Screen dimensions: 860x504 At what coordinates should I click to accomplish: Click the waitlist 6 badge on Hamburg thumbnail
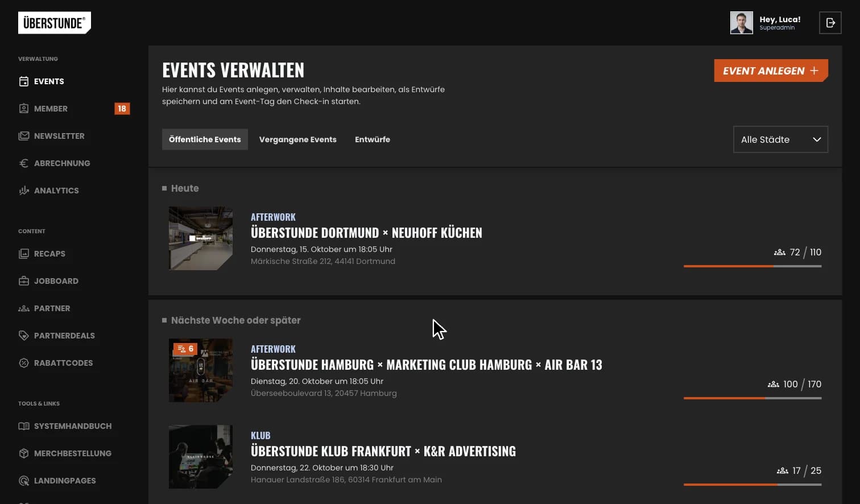[x=186, y=349]
